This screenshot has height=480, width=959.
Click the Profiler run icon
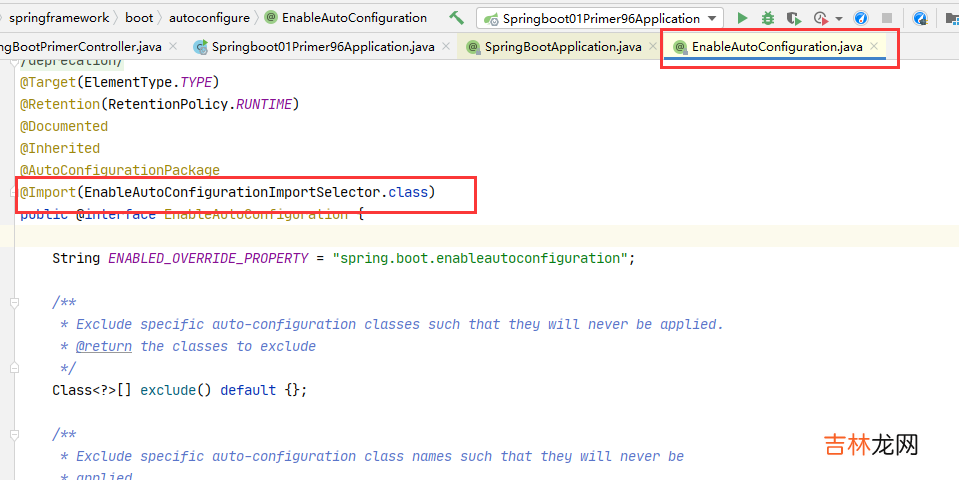click(x=820, y=18)
